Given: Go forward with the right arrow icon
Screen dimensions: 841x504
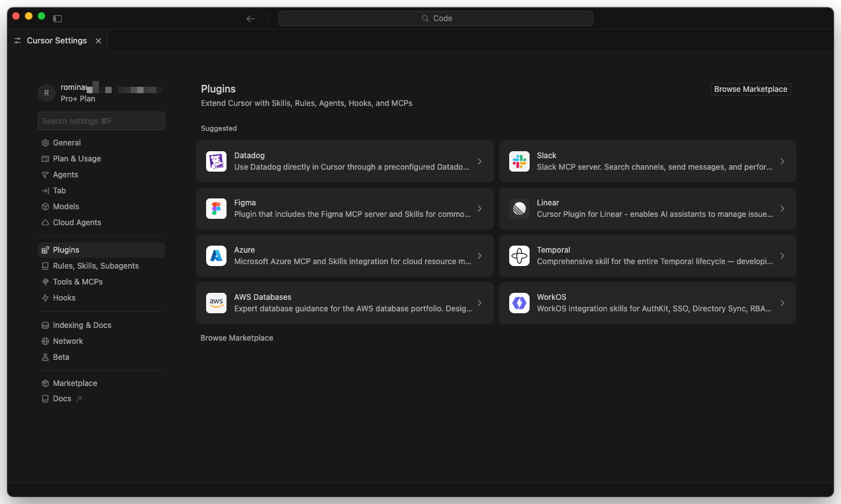Looking at the screenshot, I should (x=267, y=19).
